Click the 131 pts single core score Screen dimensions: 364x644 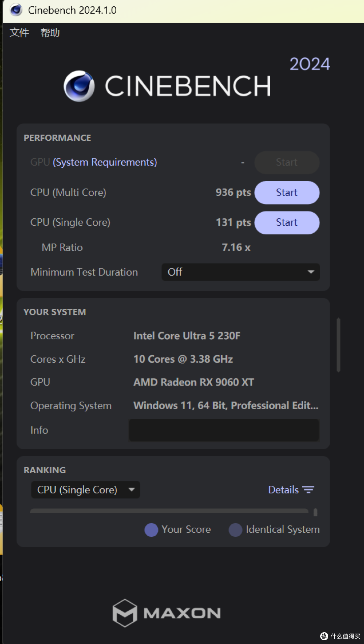click(x=233, y=222)
